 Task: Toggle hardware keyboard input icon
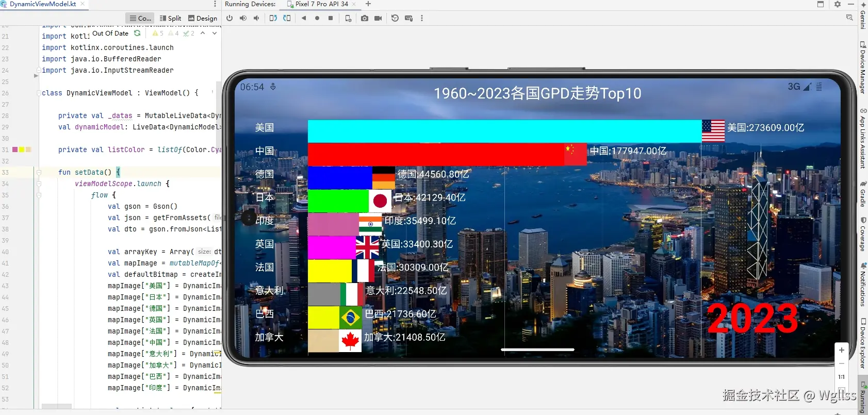click(x=408, y=18)
